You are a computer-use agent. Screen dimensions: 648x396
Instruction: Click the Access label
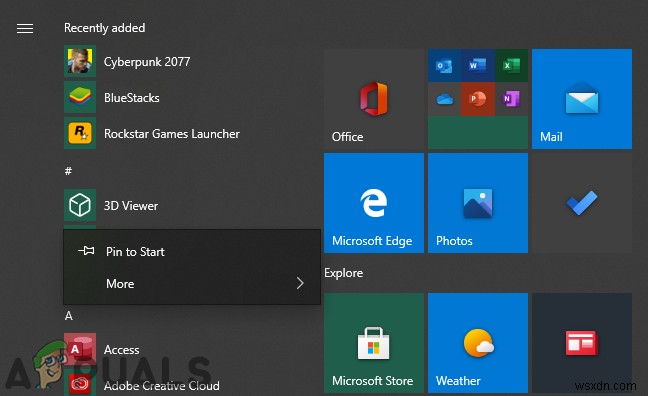[x=122, y=350]
